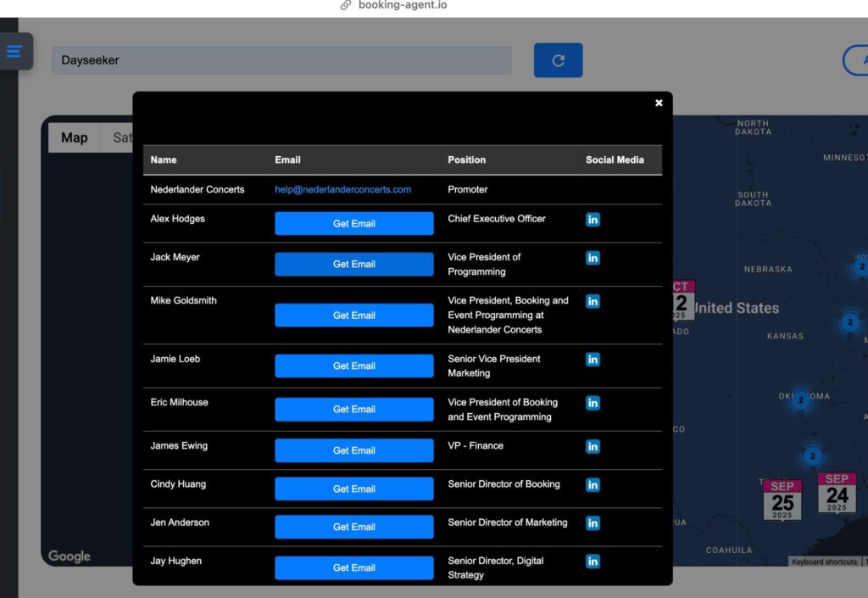Open the Keyboard shortcuts link
The height and width of the screenshot is (598, 868).
(823, 561)
